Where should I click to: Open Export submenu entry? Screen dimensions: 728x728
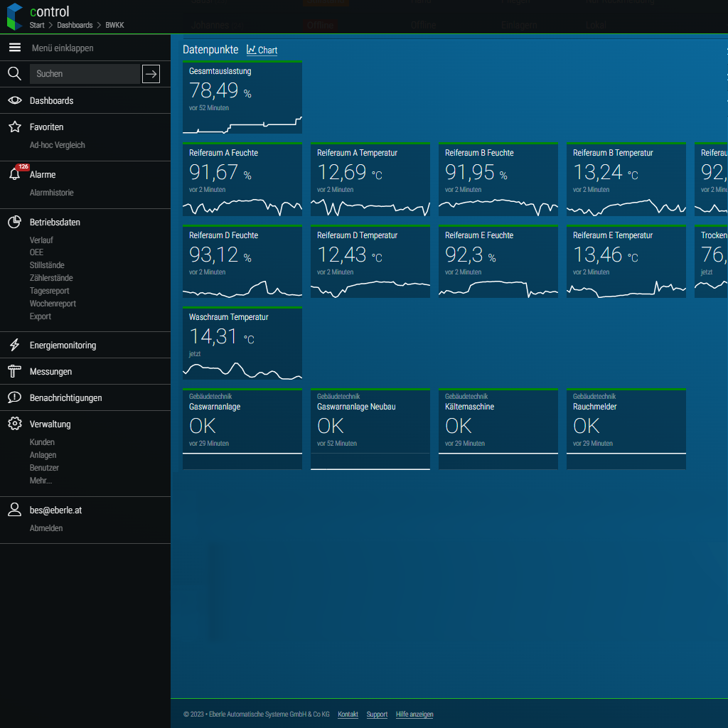pos(41,316)
